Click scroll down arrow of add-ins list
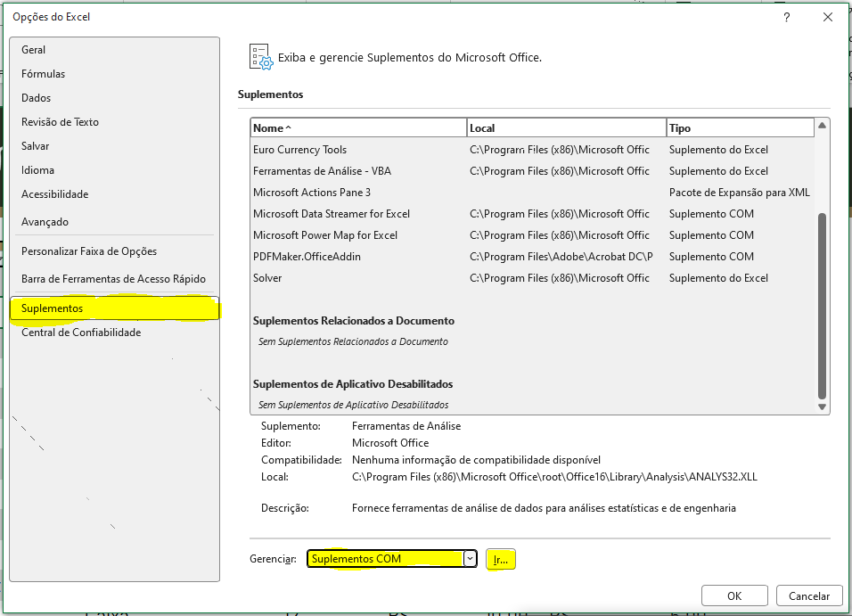 822,407
